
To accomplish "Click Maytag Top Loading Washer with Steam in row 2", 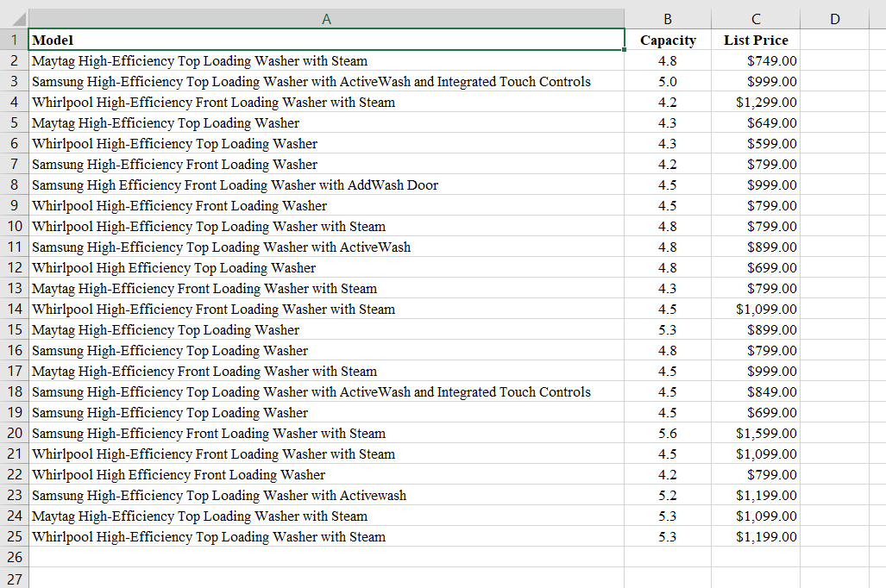I will (x=326, y=60).
